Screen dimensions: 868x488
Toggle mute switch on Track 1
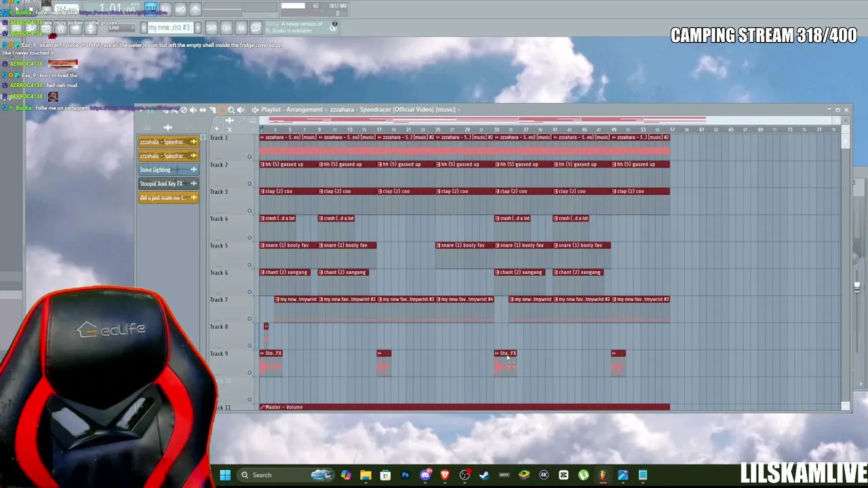click(x=250, y=157)
